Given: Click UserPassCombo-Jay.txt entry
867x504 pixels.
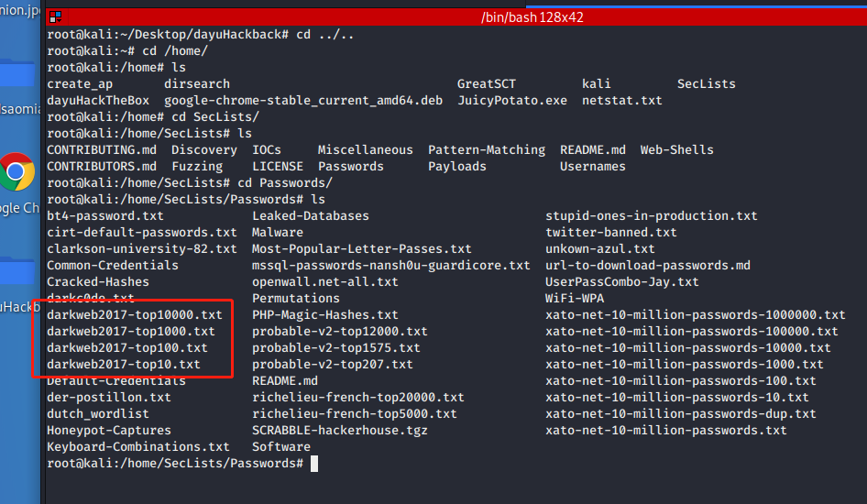Looking at the screenshot, I should [x=622, y=282].
